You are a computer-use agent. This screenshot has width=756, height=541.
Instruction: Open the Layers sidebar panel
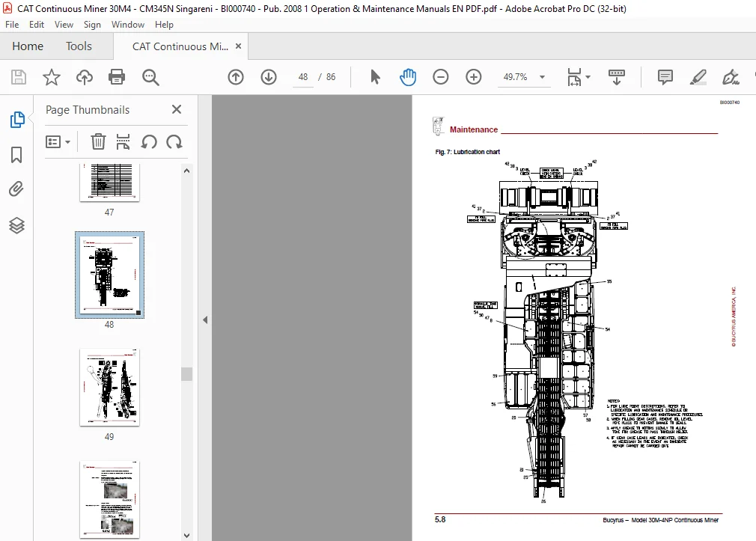click(17, 225)
